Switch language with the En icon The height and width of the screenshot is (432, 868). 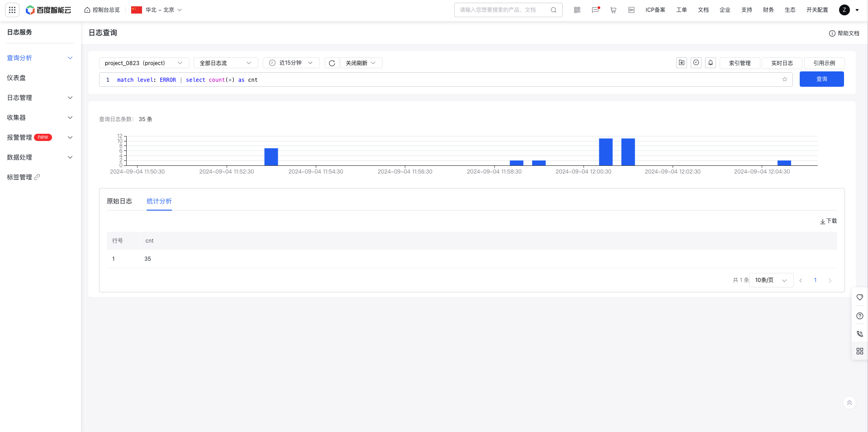(631, 10)
